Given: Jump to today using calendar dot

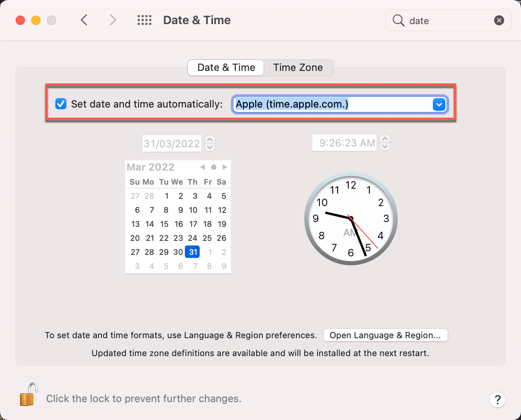Looking at the screenshot, I should click(x=213, y=167).
